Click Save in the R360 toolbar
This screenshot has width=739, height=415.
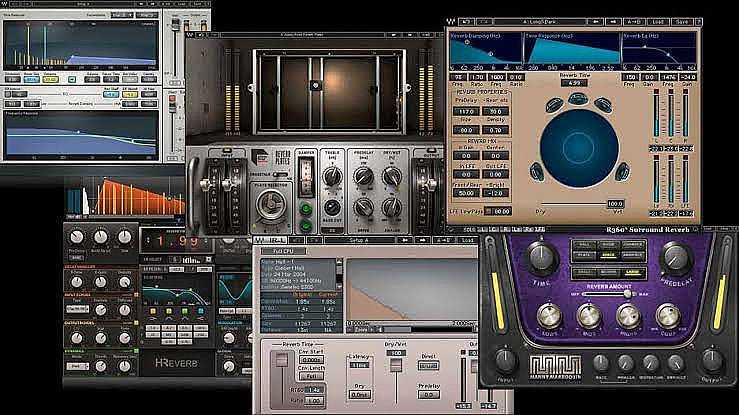pos(682,22)
